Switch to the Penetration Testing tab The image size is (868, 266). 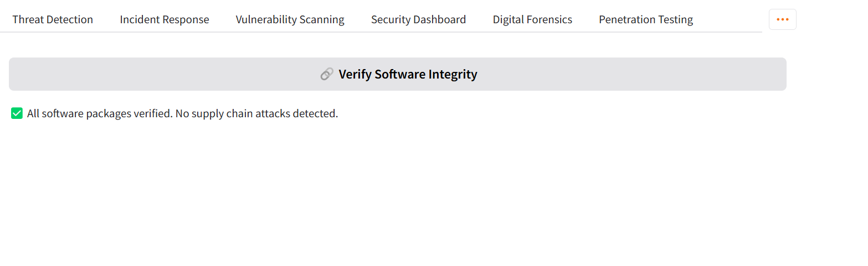click(645, 20)
